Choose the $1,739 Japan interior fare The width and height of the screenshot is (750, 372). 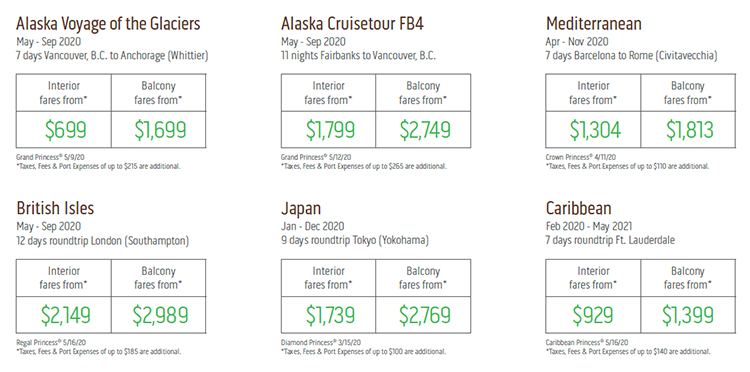click(x=331, y=315)
